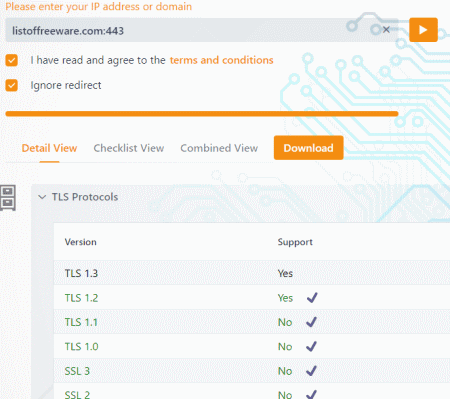Click the TLS Protocols section title
The height and width of the screenshot is (399, 450).
(x=85, y=197)
